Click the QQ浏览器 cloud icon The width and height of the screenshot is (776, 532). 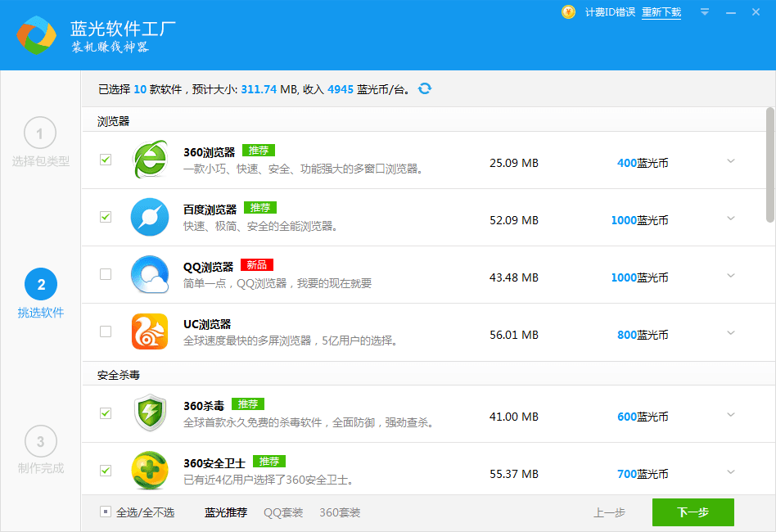150,275
